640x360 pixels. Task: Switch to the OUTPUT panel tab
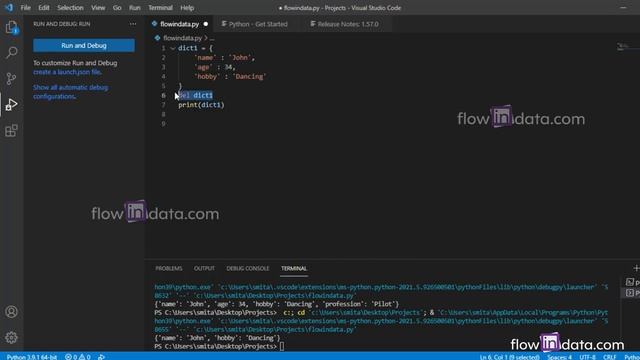(x=204, y=268)
